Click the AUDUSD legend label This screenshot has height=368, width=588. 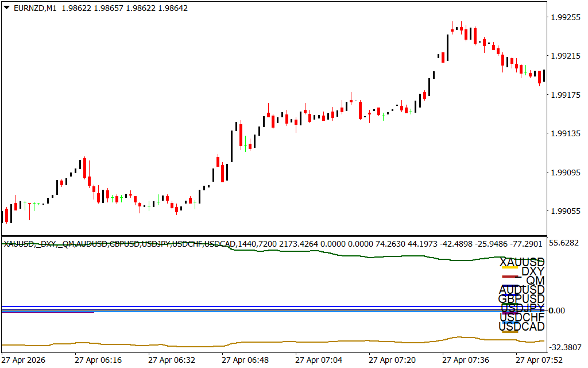click(x=521, y=290)
